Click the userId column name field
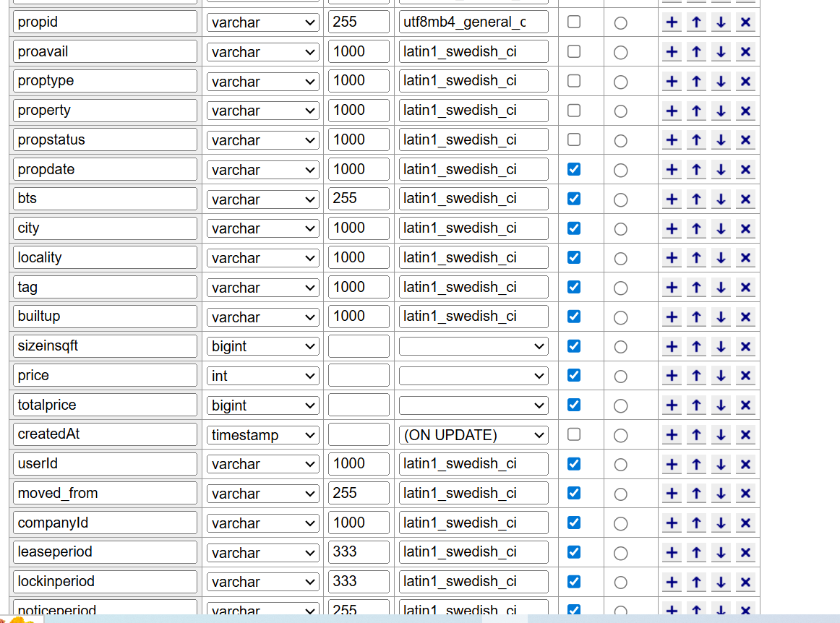840x623 pixels. [105, 463]
